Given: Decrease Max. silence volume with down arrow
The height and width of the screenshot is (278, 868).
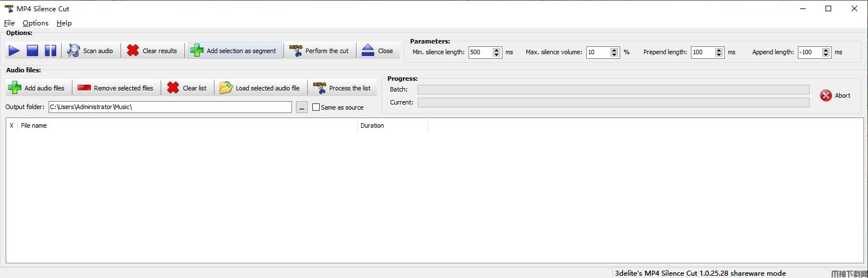Looking at the screenshot, I should (x=615, y=55).
